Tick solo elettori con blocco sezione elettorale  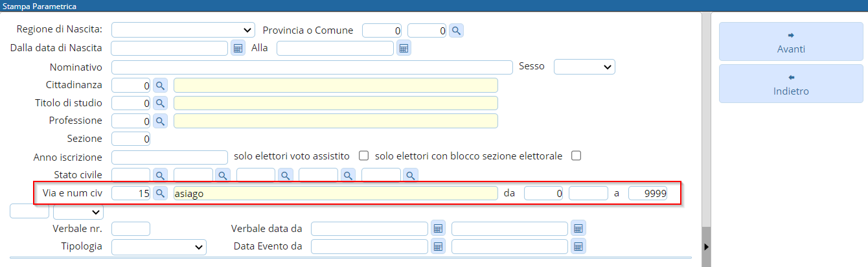[576, 156]
